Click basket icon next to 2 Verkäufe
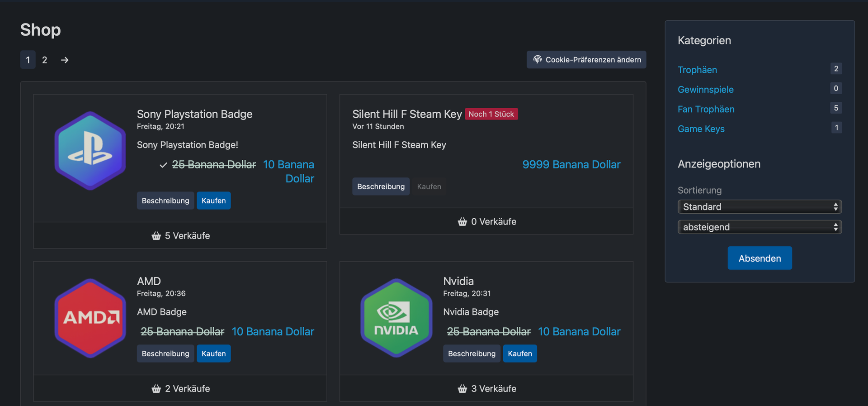The width and height of the screenshot is (868, 406). tap(156, 389)
